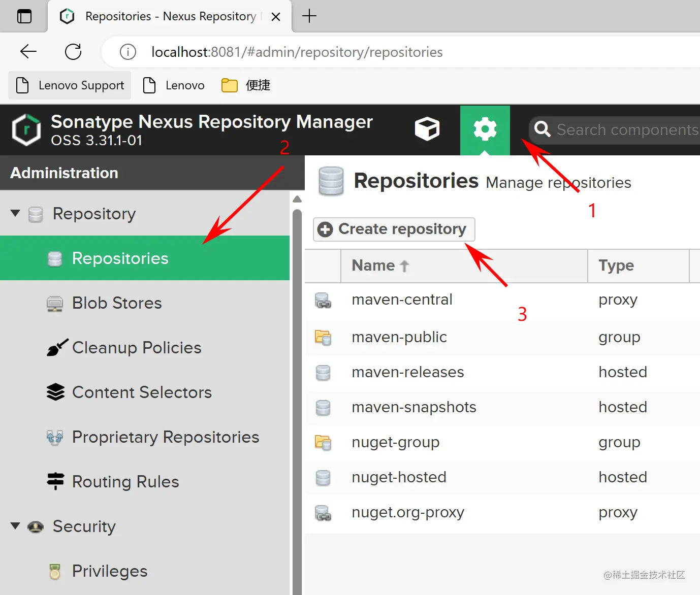Sort repositories by the Name column
700x595 pixels.
pyautogui.click(x=373, y=266)
